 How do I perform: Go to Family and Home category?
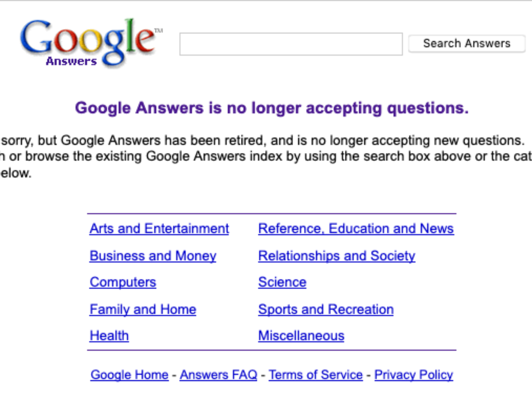coord(143,309)
